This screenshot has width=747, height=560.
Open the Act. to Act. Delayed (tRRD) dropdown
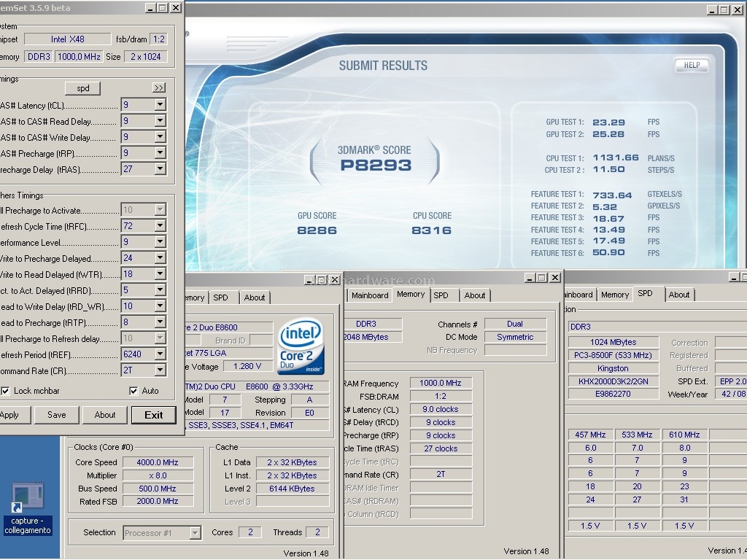(x=160, y=290)
